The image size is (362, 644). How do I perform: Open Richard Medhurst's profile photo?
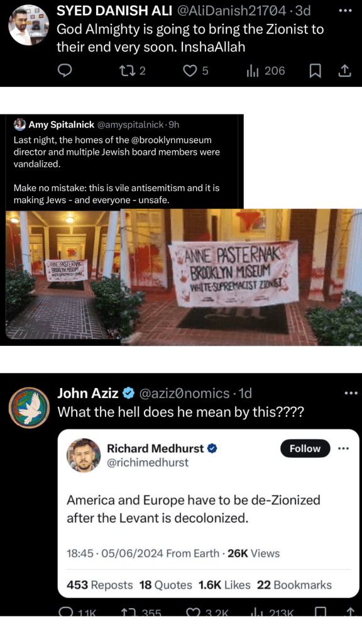pyautogui.click(x=84, y=455)
